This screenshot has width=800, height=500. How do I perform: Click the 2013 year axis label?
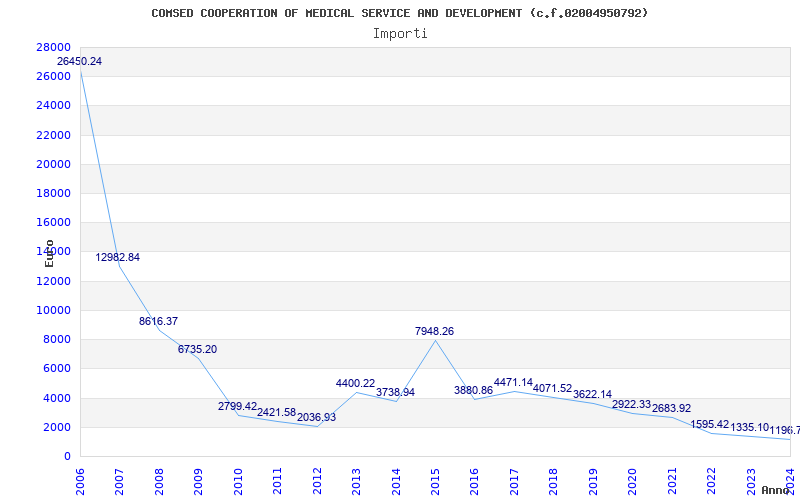click(x=356, y=482)
